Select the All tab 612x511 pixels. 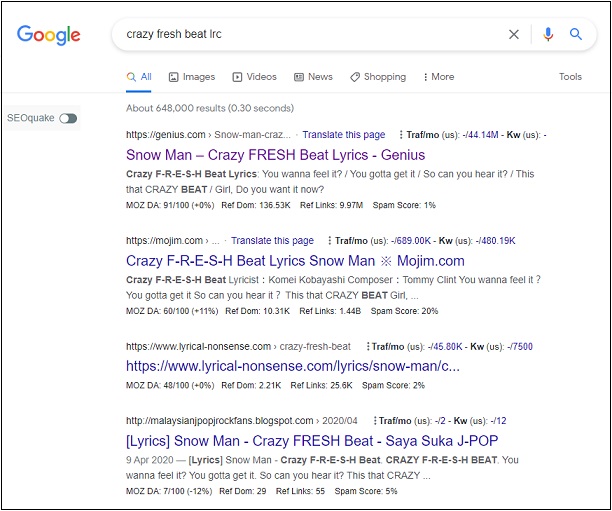[x=139, y=77]
